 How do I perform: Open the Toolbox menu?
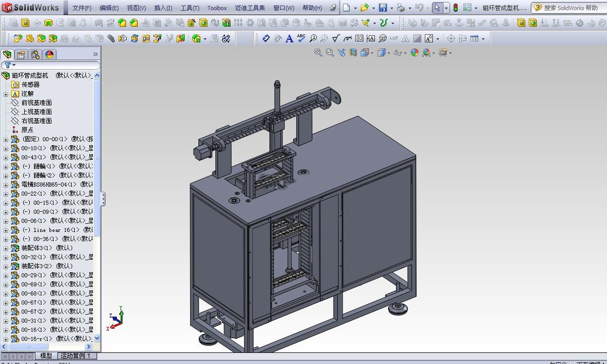pyautogui.click(x=217, y=8)
